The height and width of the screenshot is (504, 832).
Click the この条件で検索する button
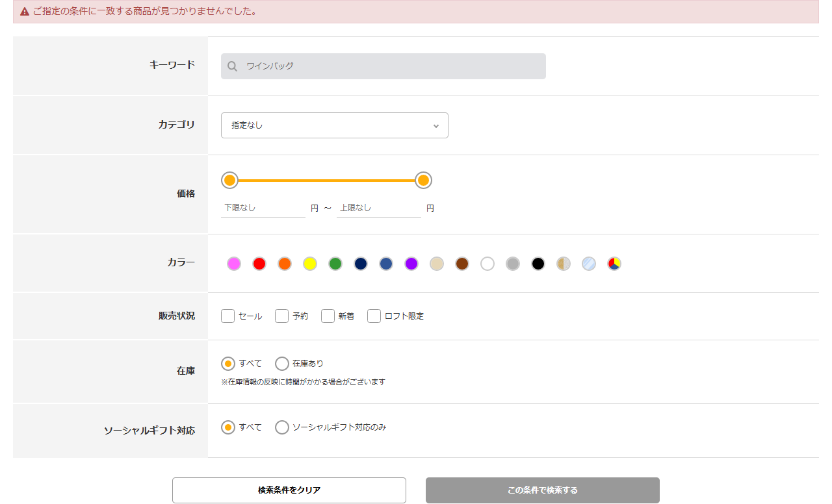(543, 490)
